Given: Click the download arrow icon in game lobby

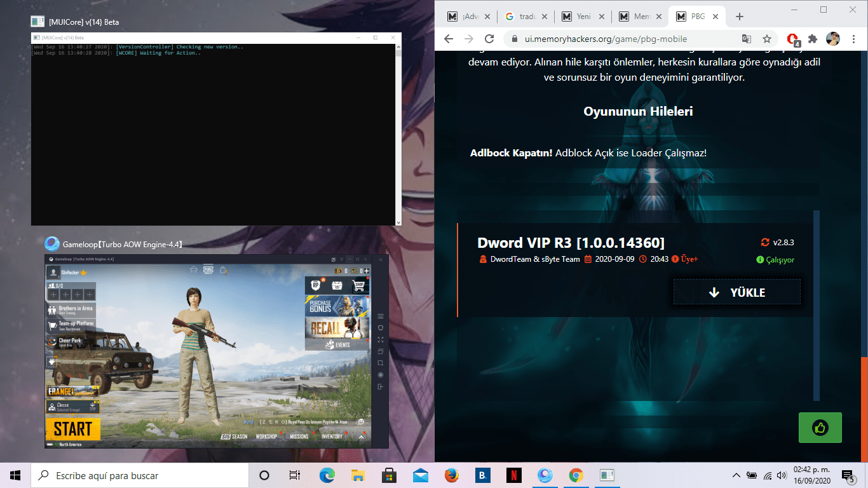Looking at the screenshot, I should tap(52, 362).
